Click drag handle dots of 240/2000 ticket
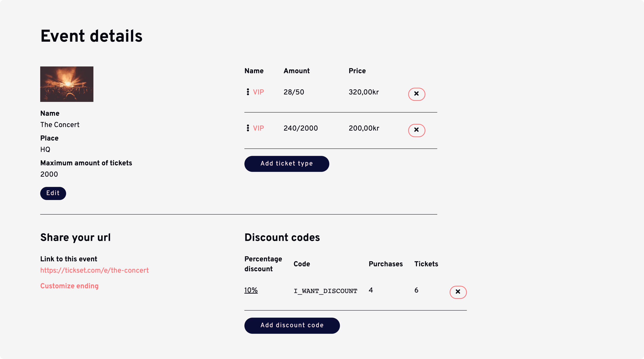Viewport: 644px width, 359px height. point(248,128)
